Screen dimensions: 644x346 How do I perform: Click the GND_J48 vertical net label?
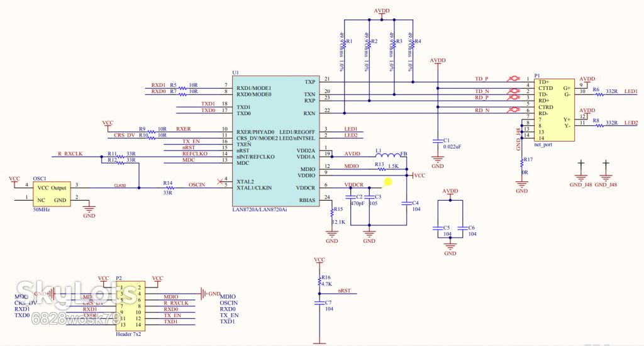click(518, 139)
